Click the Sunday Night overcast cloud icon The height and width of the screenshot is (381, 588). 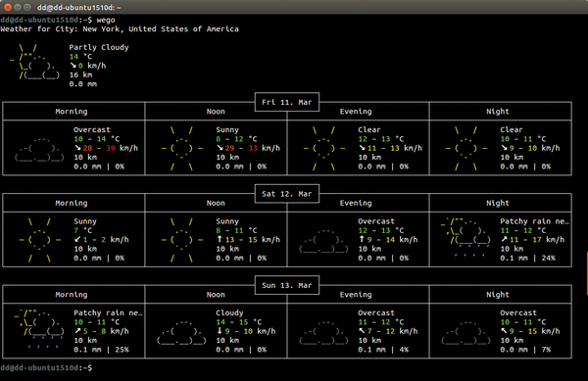[465, 332]
